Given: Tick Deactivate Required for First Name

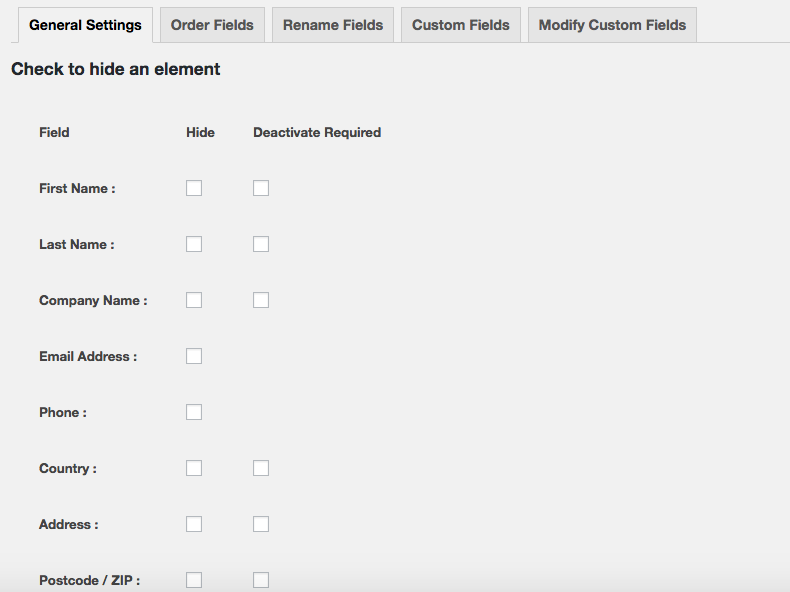Looking at the screenshot, I should pos(261,188).
